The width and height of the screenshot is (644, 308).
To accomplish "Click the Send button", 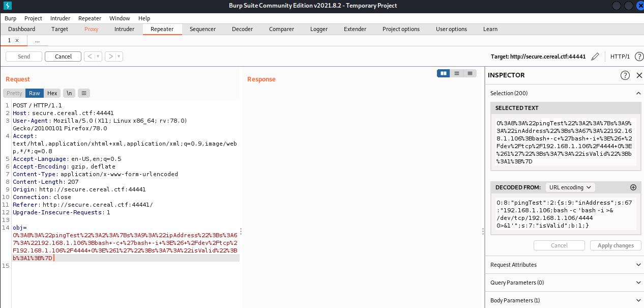I will [x=24, y=57].
